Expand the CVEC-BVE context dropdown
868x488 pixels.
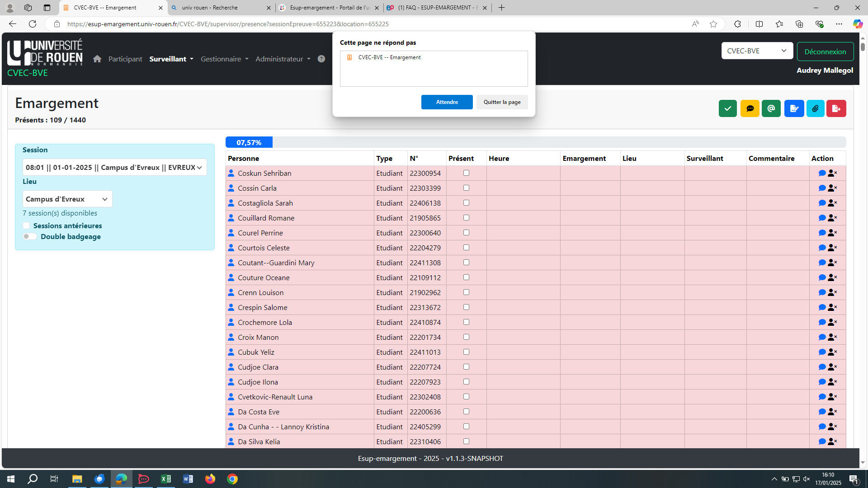tap(757, 51)
